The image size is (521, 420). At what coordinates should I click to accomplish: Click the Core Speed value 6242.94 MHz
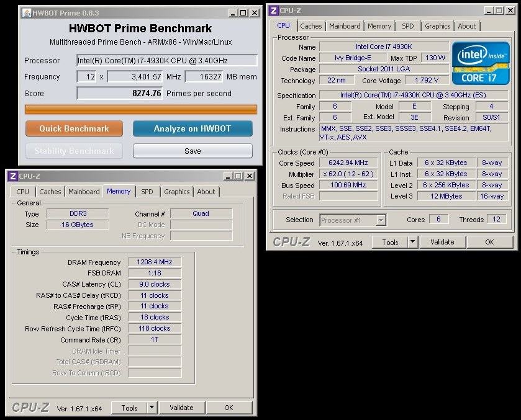pyautogui.click(x=348, y=163)
